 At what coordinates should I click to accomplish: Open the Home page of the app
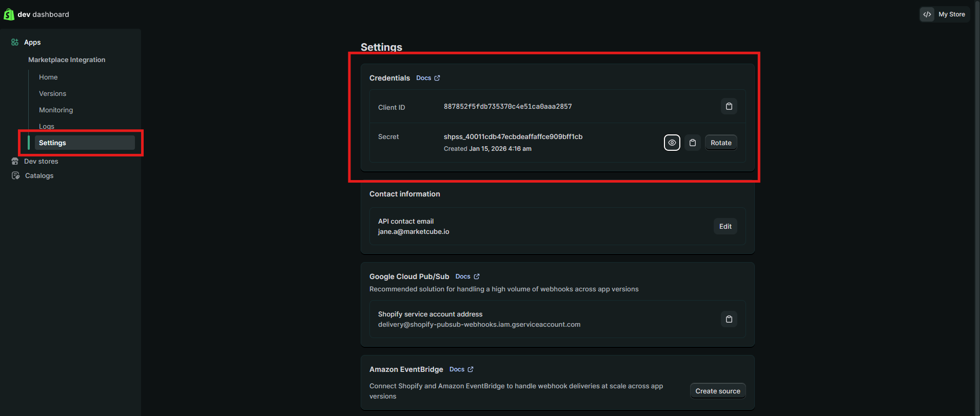pyautogui.click(x=48, y=77)
